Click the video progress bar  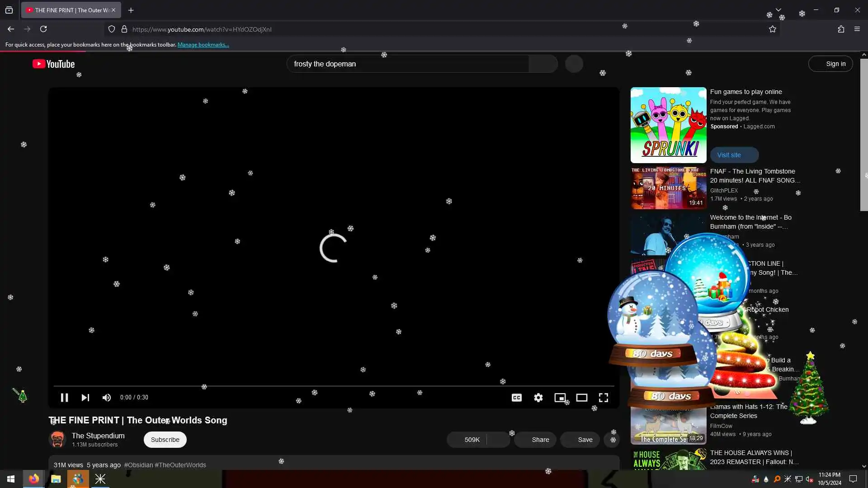click(x=334, y=386)
